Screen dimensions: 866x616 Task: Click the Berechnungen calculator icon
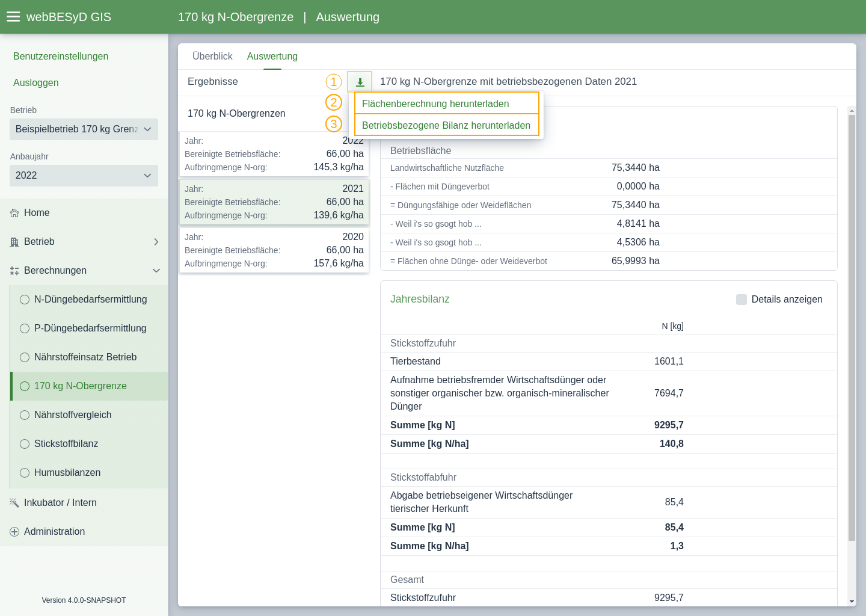pyautogui.click(x=14, y=271)
